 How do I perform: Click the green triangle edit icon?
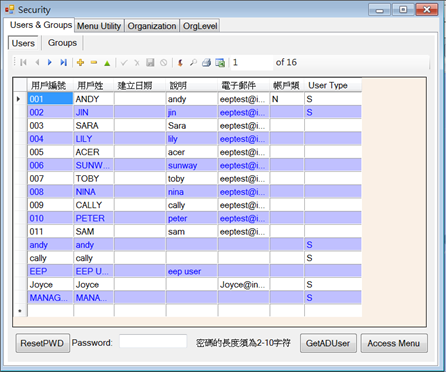point(107,63)
